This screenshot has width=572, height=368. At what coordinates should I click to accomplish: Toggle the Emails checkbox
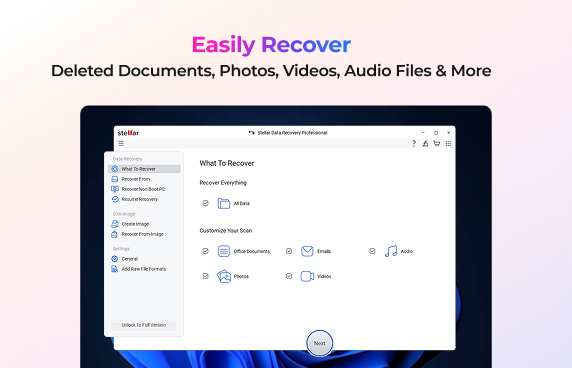coord(289,251)
